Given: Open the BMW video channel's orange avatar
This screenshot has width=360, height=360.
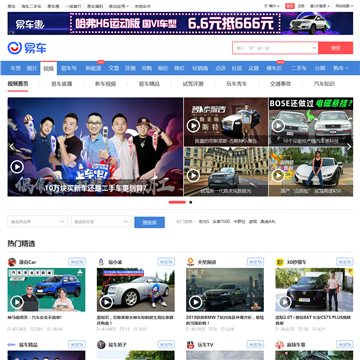Looking at the screenshot, I should [x=190, y=262].
